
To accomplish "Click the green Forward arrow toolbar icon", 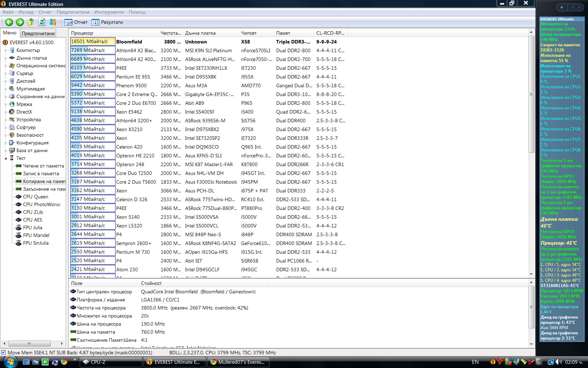I will coord(20,22).
